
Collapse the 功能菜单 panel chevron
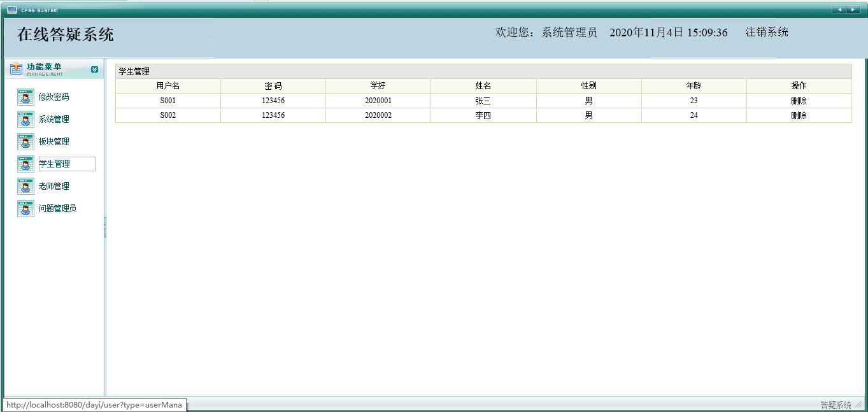pyautogui.click(x=95, y=69)
